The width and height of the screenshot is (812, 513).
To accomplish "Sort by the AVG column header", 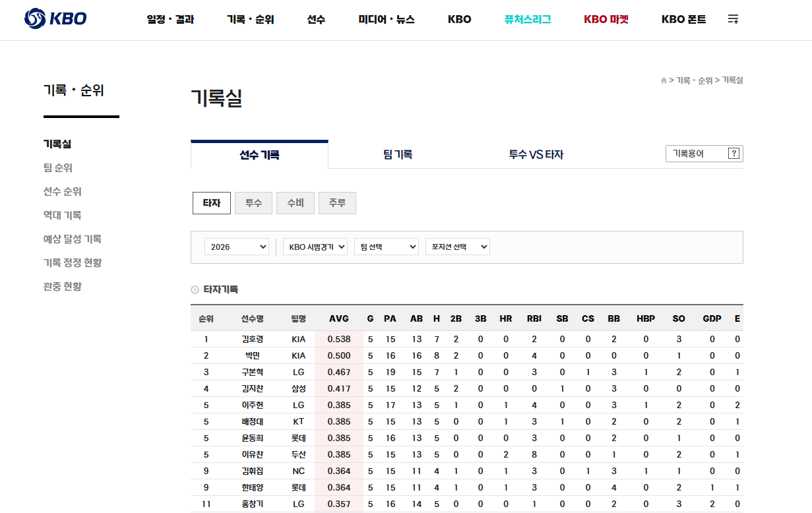I will [x=339, y=318].
